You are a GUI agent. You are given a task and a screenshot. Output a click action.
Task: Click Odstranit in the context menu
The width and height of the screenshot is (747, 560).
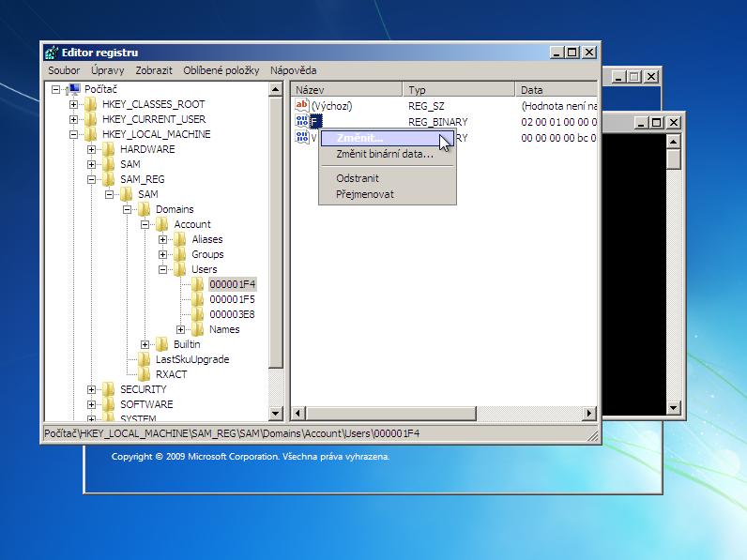357,178
